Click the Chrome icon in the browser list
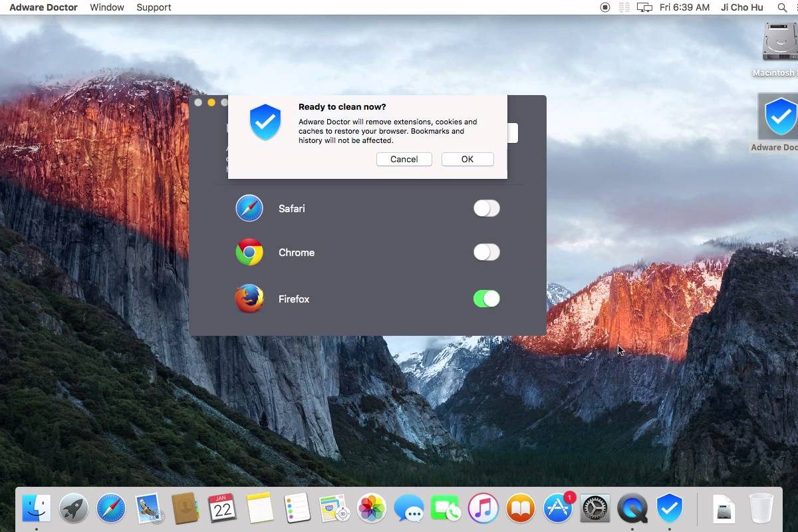Image resolution: width=798 pixels, height=532 pixels. [249, 252]
